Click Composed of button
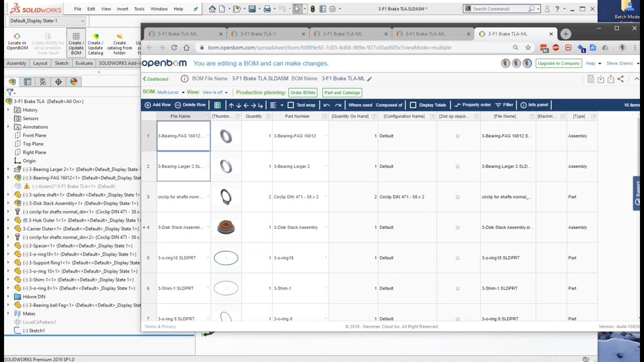 (x=389, y=105)
